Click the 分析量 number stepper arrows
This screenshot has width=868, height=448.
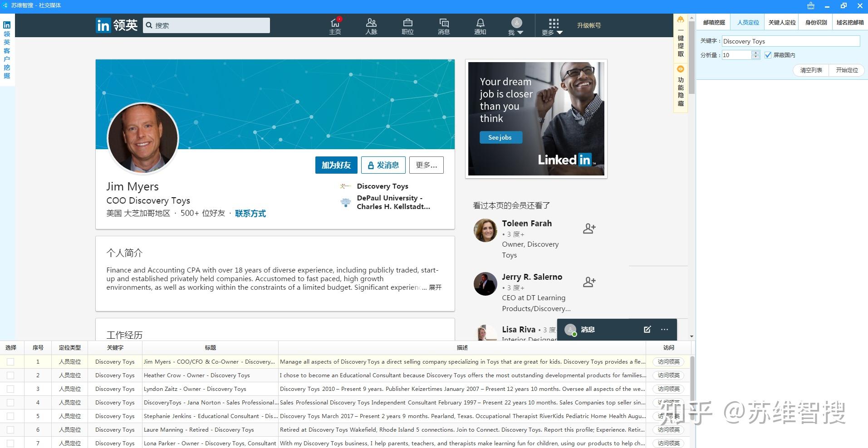755,55
